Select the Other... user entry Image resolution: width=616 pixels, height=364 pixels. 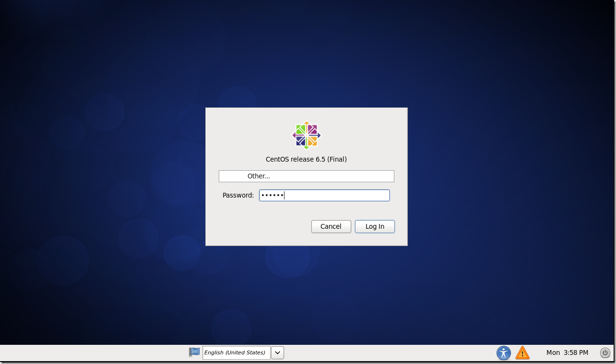307,176
